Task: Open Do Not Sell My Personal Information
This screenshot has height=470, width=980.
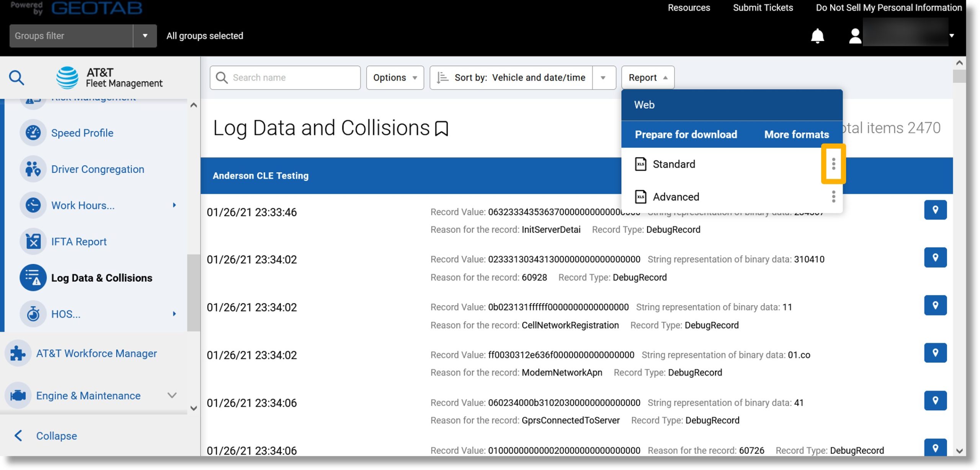Action: [888, 8]
